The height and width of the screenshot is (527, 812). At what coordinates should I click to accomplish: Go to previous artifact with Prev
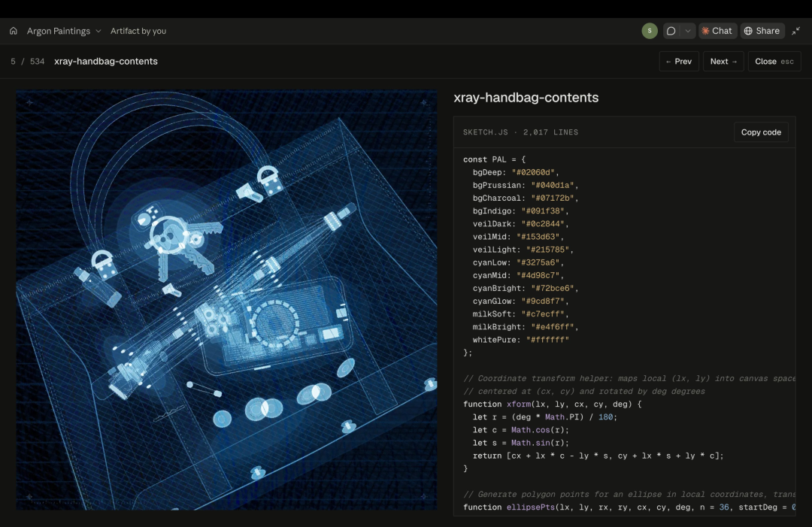coord(679,61)
